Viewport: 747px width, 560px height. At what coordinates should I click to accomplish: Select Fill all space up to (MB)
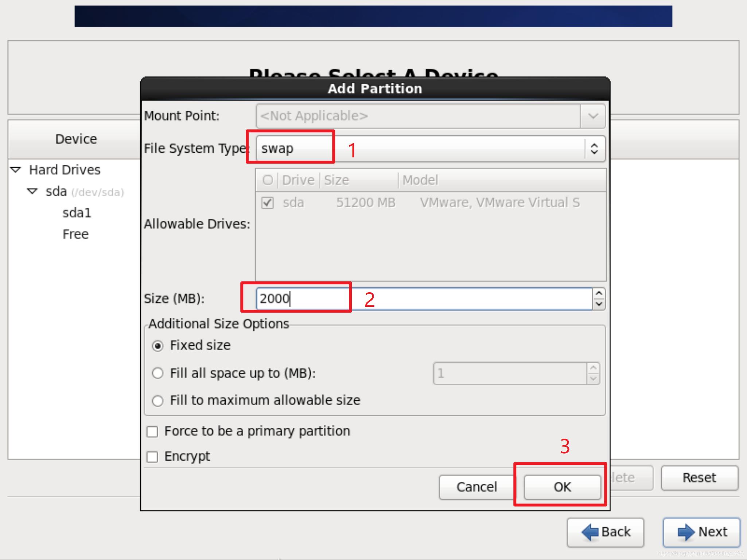coord(157,373)
